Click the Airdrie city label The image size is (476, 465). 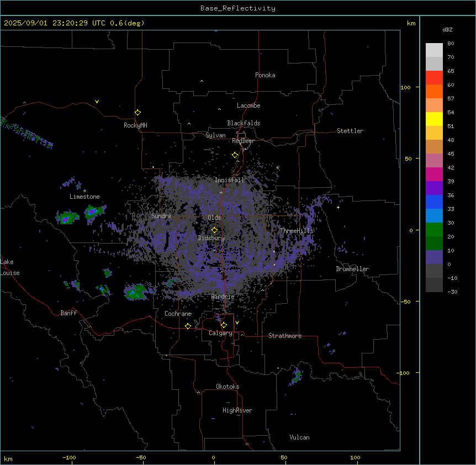223,297
